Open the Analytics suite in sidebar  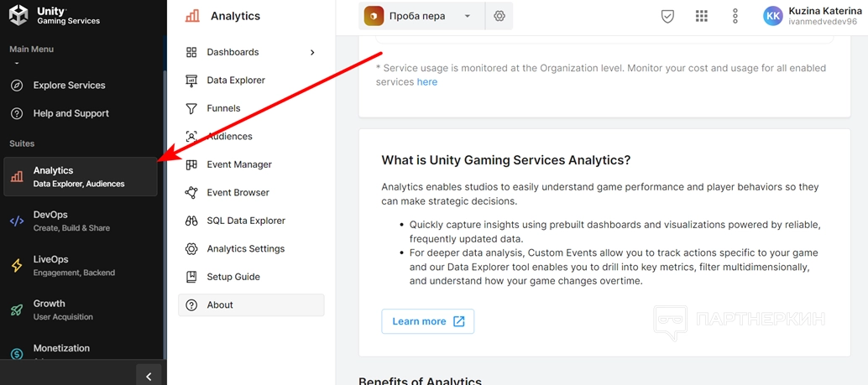pos(81,176)
